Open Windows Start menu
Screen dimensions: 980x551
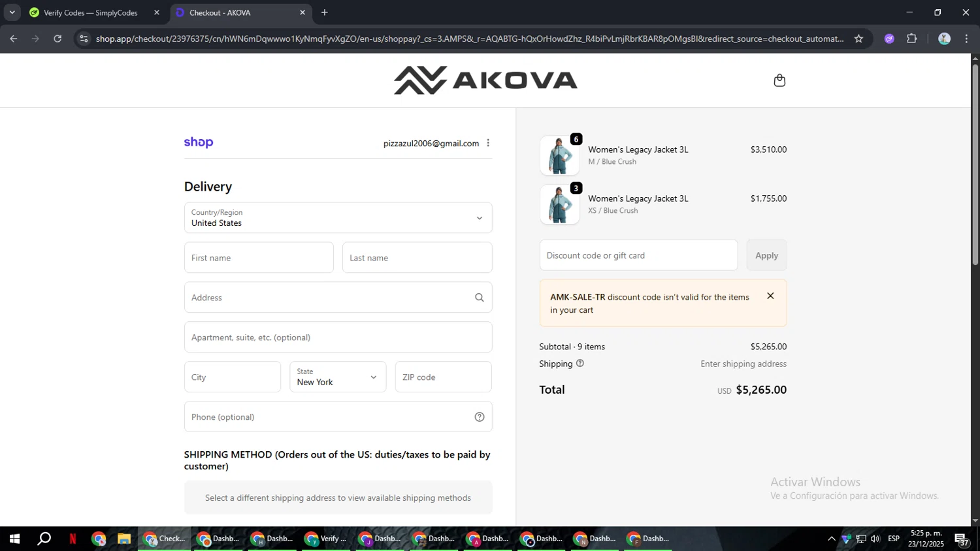14,539
